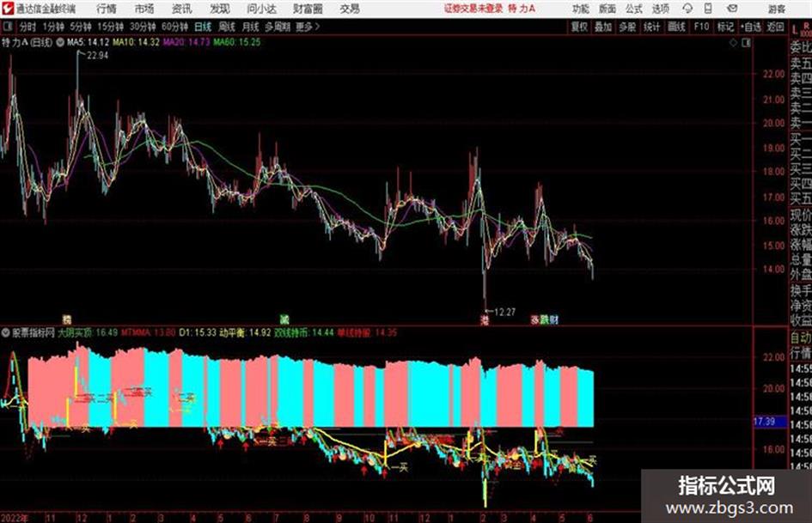The width and height of the screenshot is (812, 523).
Task: Click the 减 green event marker under chart
Action: tap(284, 320)
